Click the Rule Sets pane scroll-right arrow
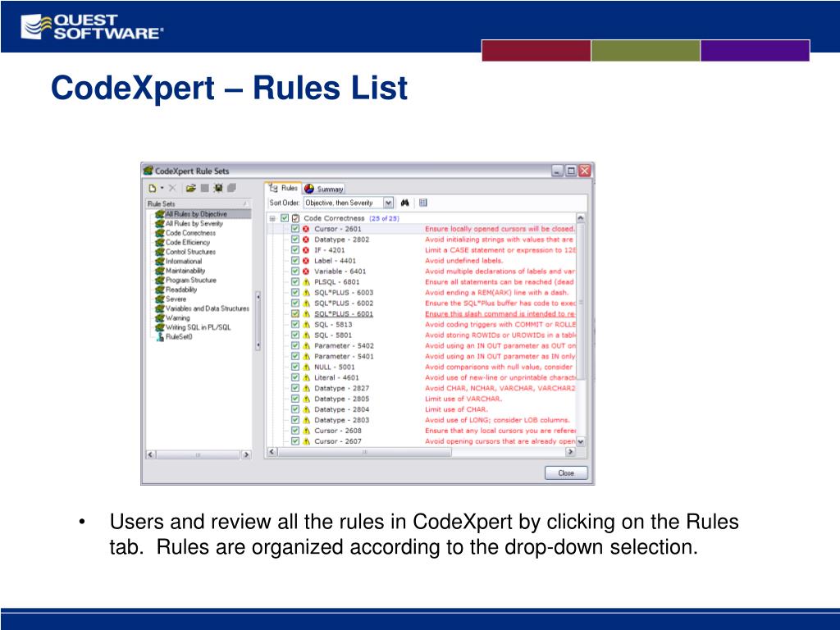840x630 pixels. coord(246,454)
